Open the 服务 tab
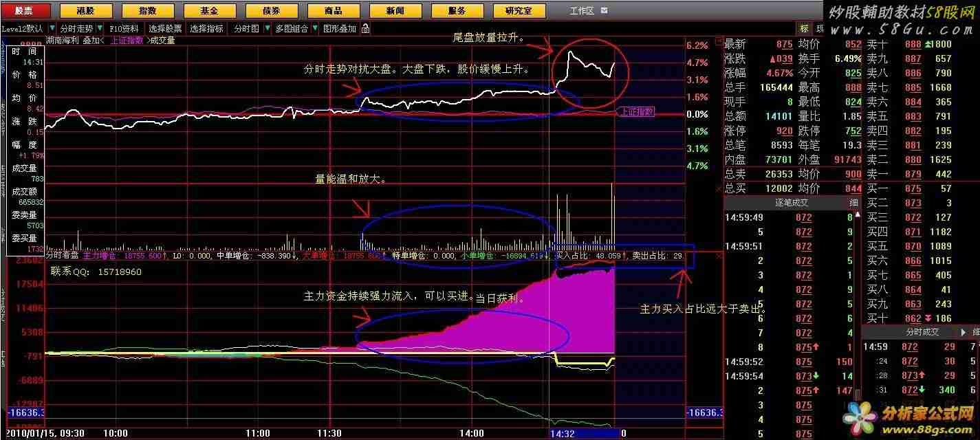Screen dimensions: 980x440 [456, 11]
